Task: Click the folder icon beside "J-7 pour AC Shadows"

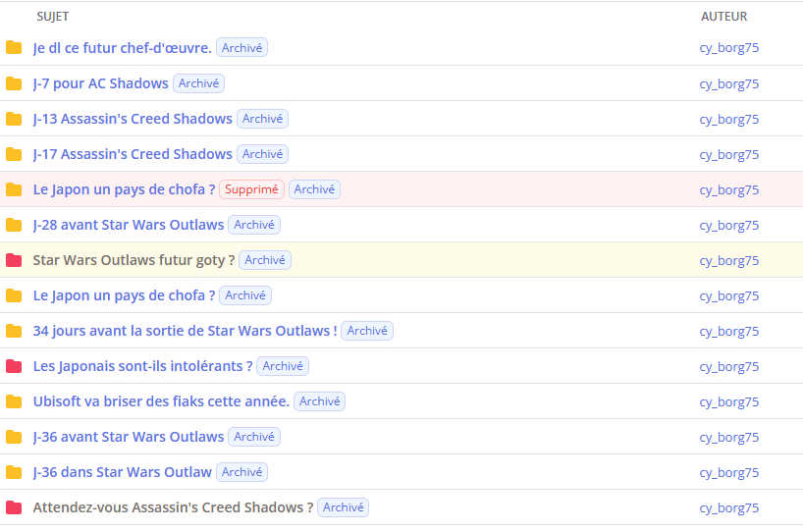Action: [x=14, y=83]
